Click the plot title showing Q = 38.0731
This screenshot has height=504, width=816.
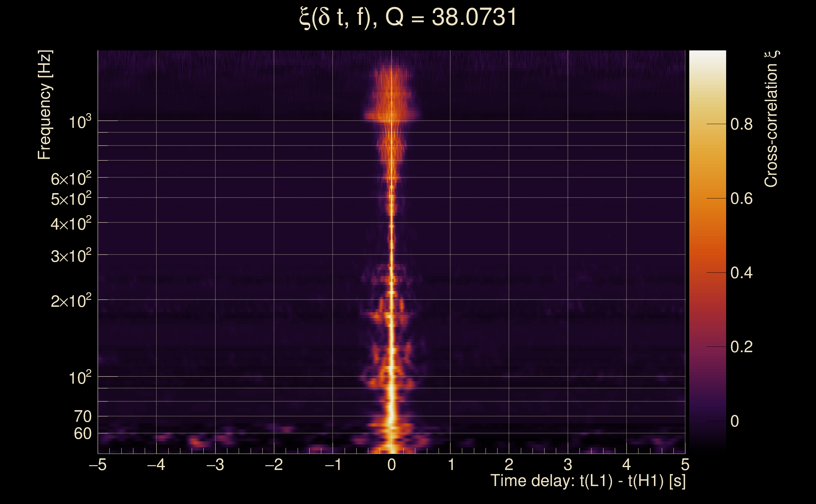click(408, 17)
